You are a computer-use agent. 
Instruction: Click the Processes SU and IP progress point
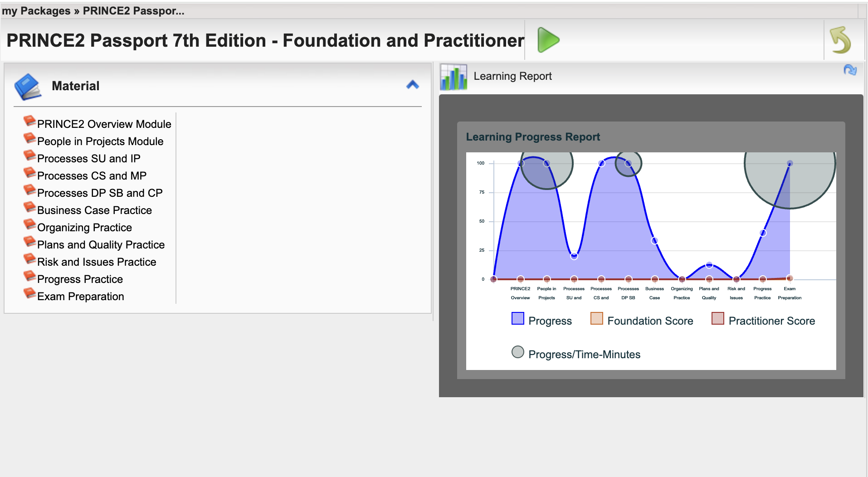[x=574, y=256]
